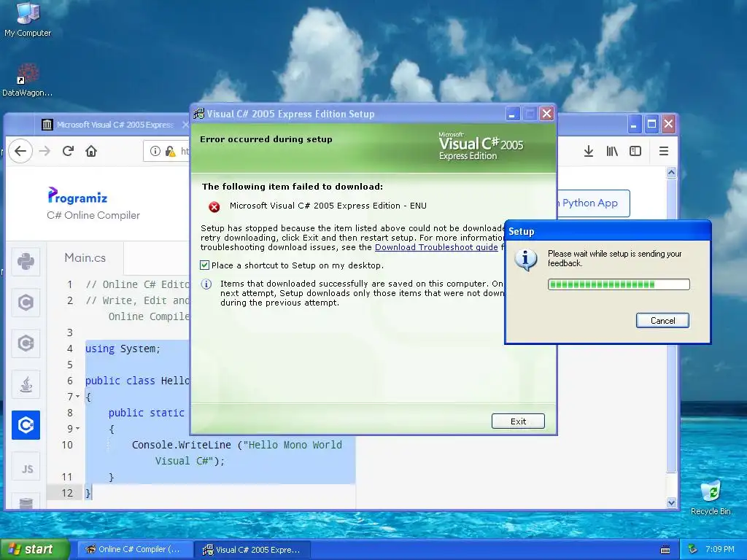This screenshot has height=560, width=747.
Task: Open the Download Troubleshoot guide link
Action: tap(436, 247)
